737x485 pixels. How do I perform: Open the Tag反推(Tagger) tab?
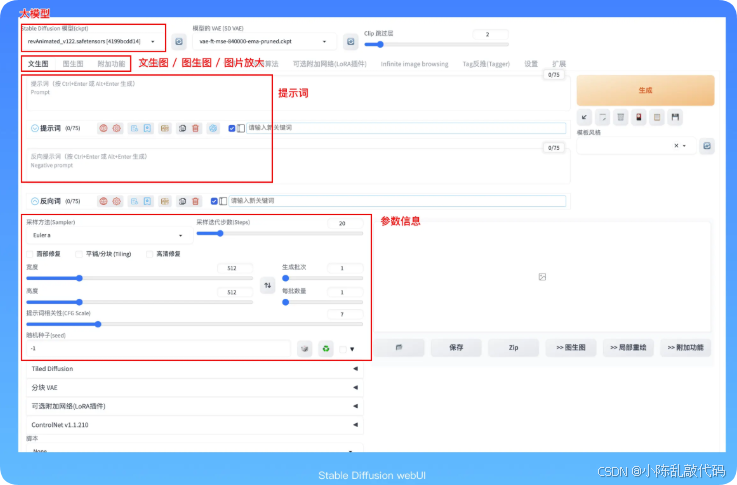click(486, 64)
